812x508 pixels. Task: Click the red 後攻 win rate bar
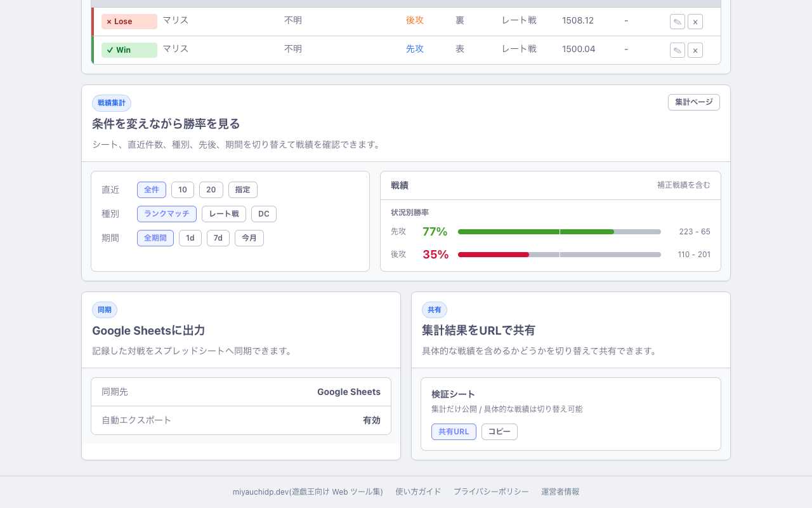pos(494,255)
